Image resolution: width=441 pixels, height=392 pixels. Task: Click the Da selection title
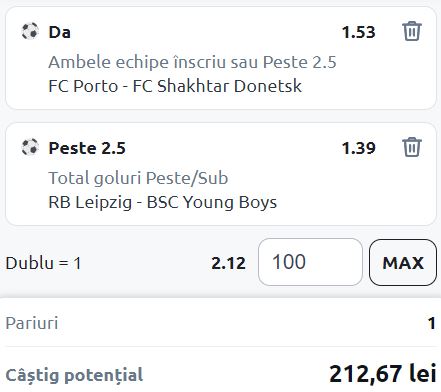click(60, 32)
